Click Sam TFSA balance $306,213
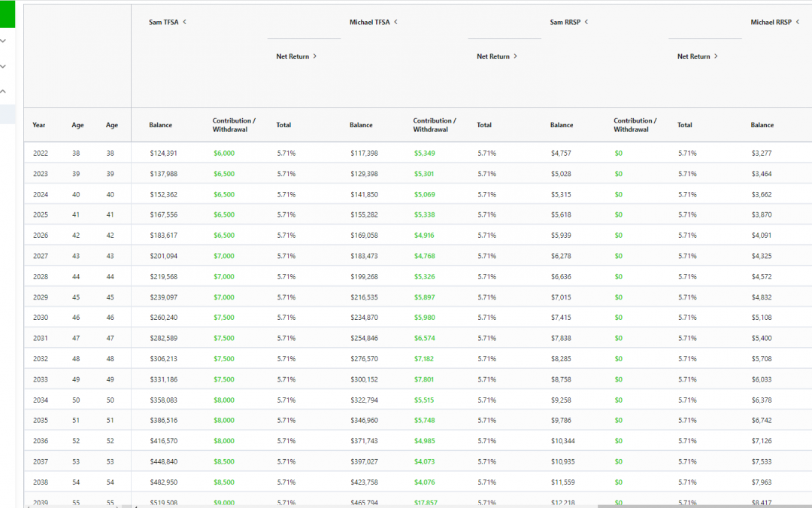Image resolution: width=812 pixels, height=508 pixels. [164, 359]
